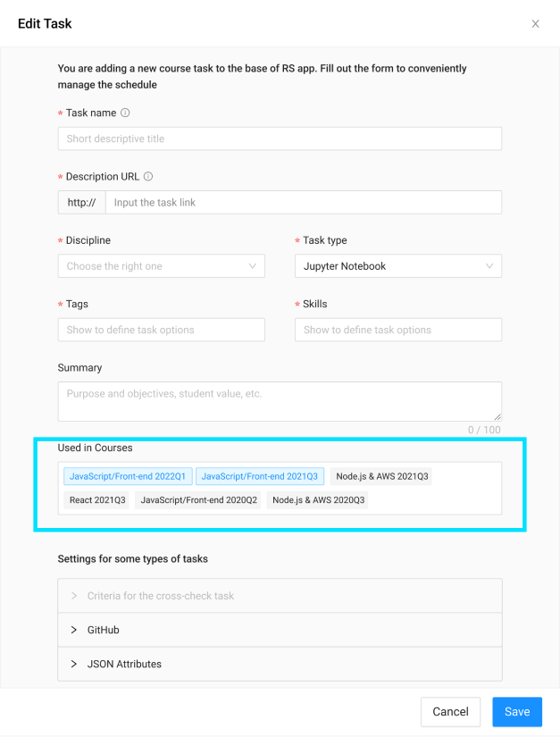This screenshot has width=560, height=737.
Task: Click the Task name info icon
Action: pos(125,113)
